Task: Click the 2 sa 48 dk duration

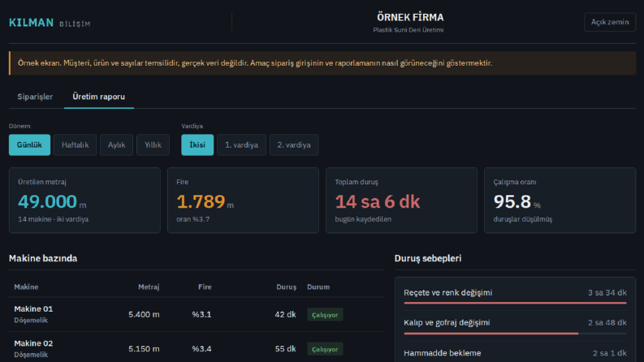Action: tap(607, 322)
